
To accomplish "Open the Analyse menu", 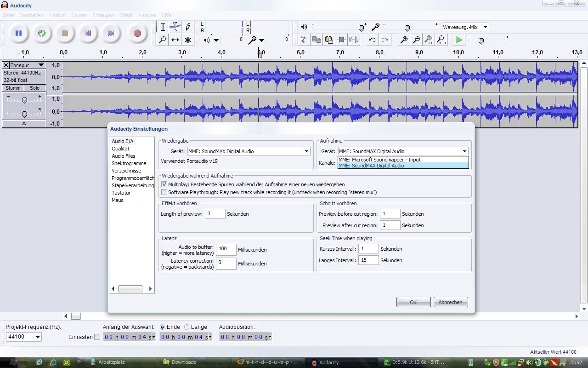I will [x=147, y=15].
